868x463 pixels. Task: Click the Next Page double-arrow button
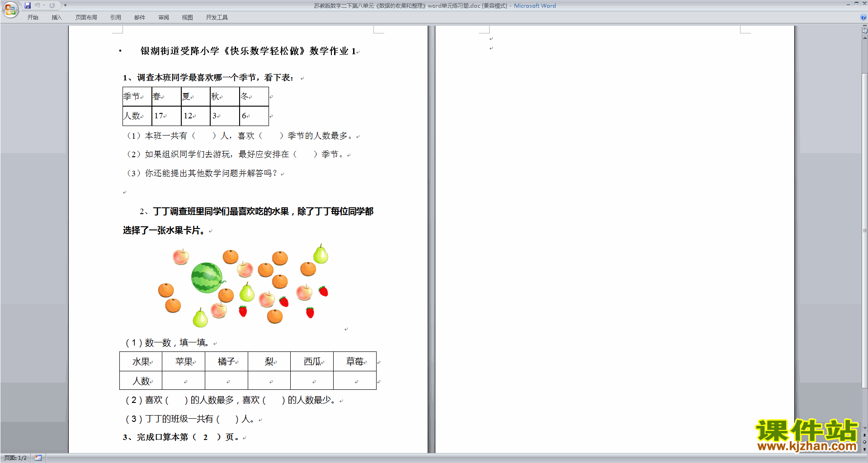coord(864,449)
